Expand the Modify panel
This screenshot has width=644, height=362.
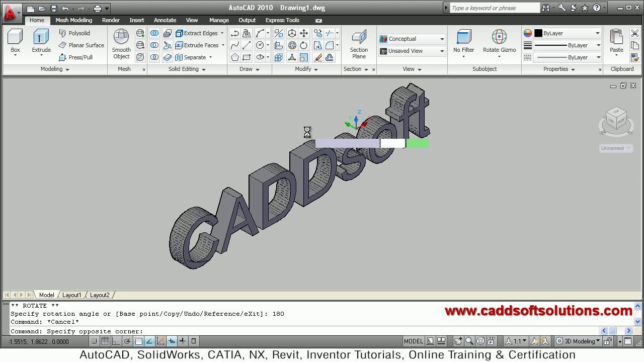point(306,69)
